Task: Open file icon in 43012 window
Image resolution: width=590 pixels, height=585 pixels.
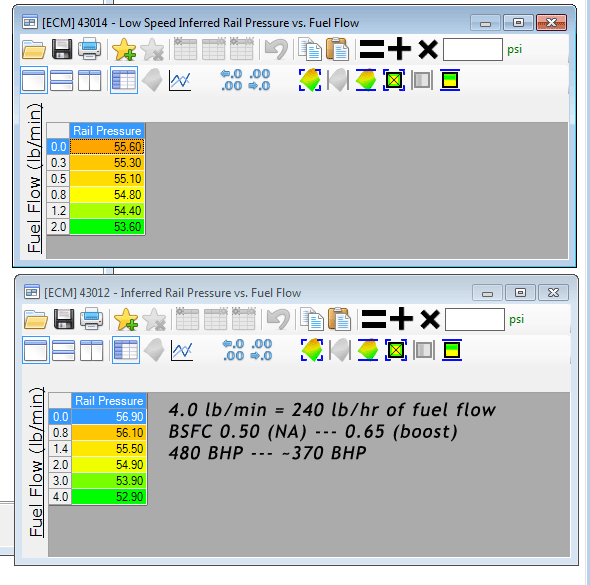Action: pyautogui.click(x=36, y=319)
